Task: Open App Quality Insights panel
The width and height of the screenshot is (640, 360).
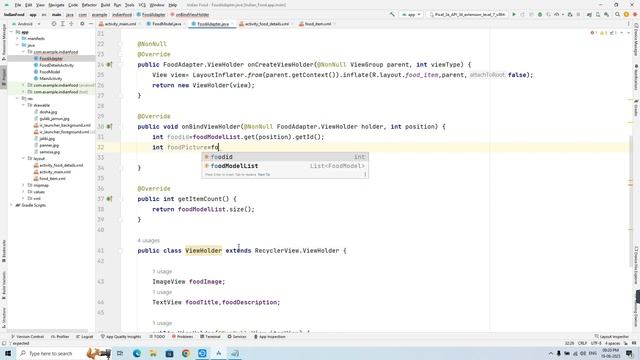Action: [121, 337]
